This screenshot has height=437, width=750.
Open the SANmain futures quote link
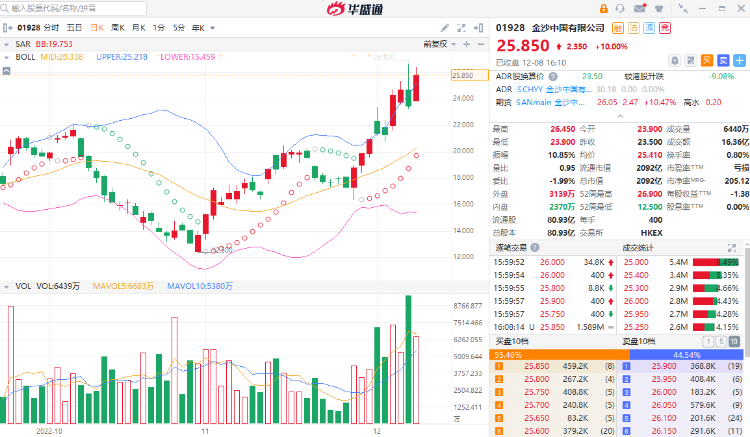click(551, 102)
